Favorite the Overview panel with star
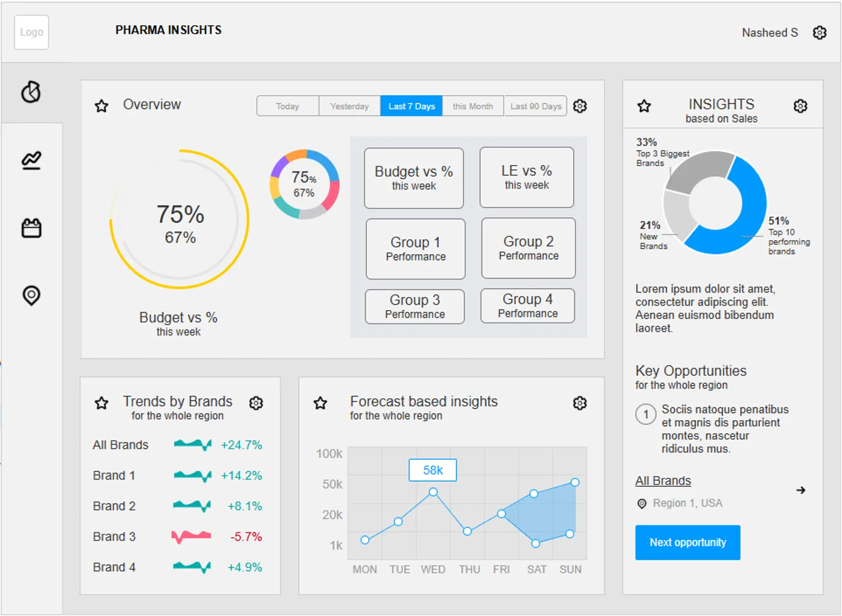Screen dimensions: 842x616 point(101,106)
